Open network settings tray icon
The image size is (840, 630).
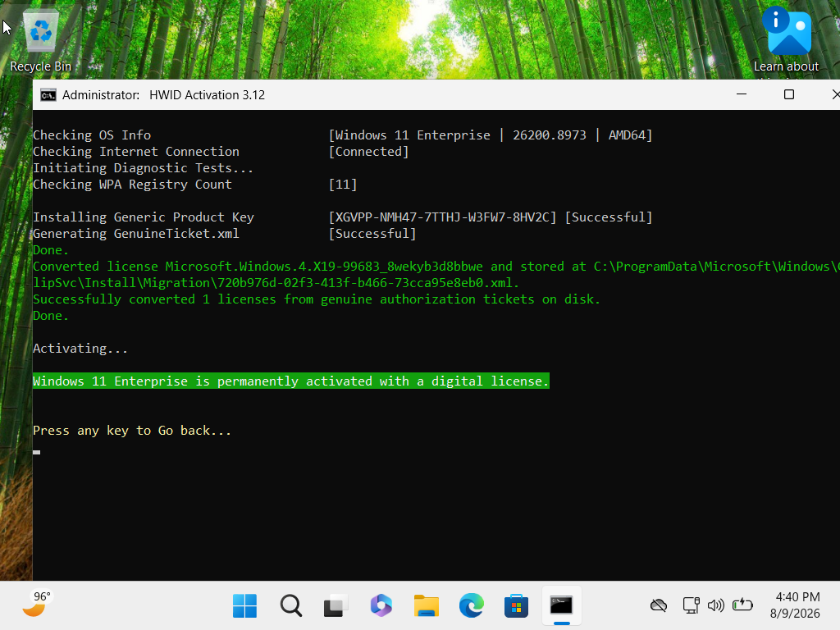coord(691,605)
